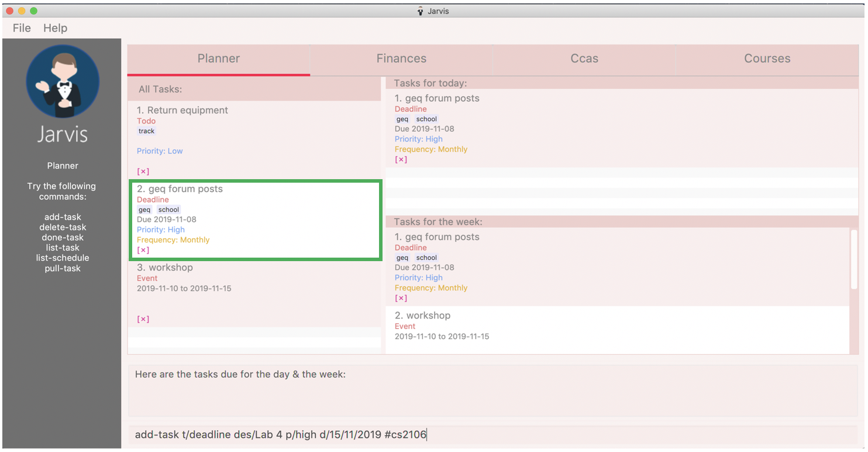This screenshot has width=868, height=452.
Task: Open the Help menu
Action: (55, 28)
